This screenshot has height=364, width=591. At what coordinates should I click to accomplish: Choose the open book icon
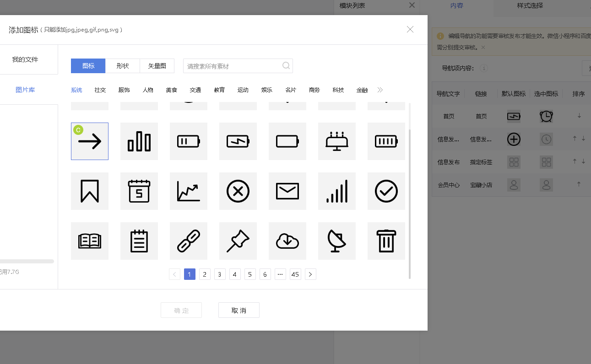click(x=90, y=241)
